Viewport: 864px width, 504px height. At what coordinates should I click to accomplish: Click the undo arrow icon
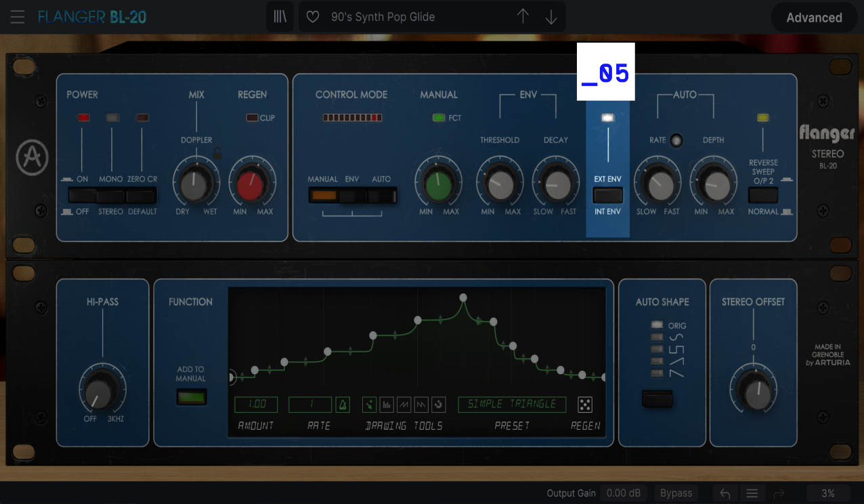725,493
